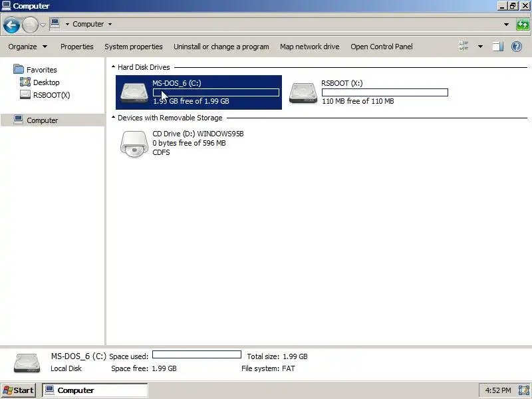This screenshot has height=399, width=532.
Task: Open RSBOOT(X) in the navigation pane
Action: click(52, 95)
